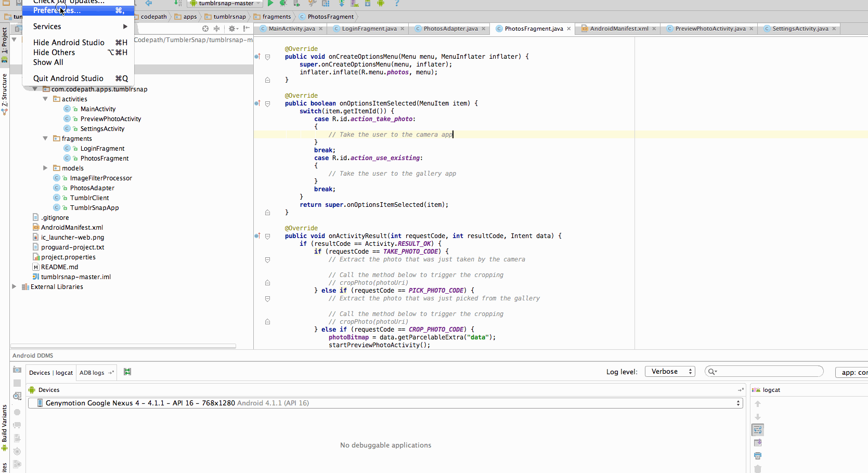The height and width of the screenshot is (473, 868).
Task: Select PhotosFragment in project tree
Action: click(x=105, y=158)
